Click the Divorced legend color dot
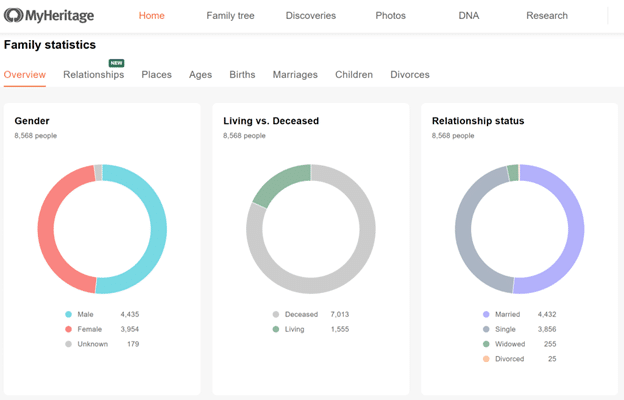 (x=486, y=359)
